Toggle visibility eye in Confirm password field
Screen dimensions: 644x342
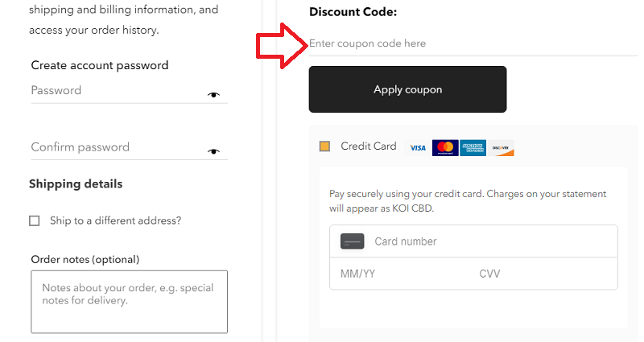[x=213, y=151]
